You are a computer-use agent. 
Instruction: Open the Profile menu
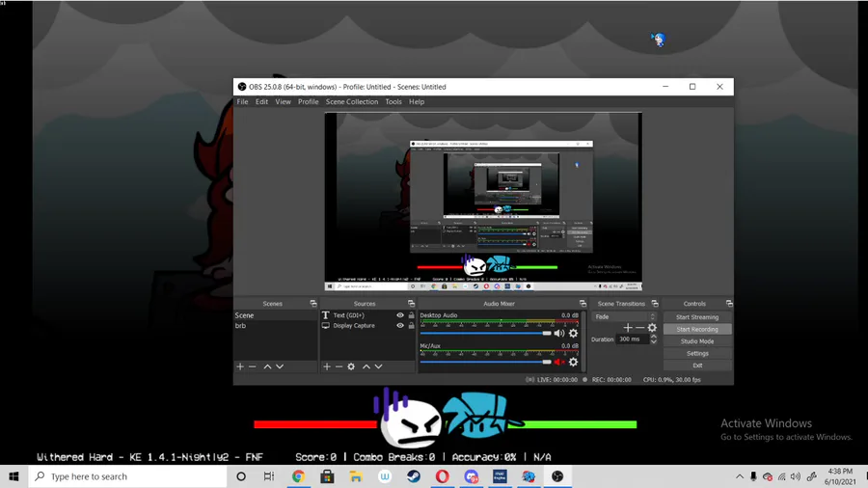point(309,102)
